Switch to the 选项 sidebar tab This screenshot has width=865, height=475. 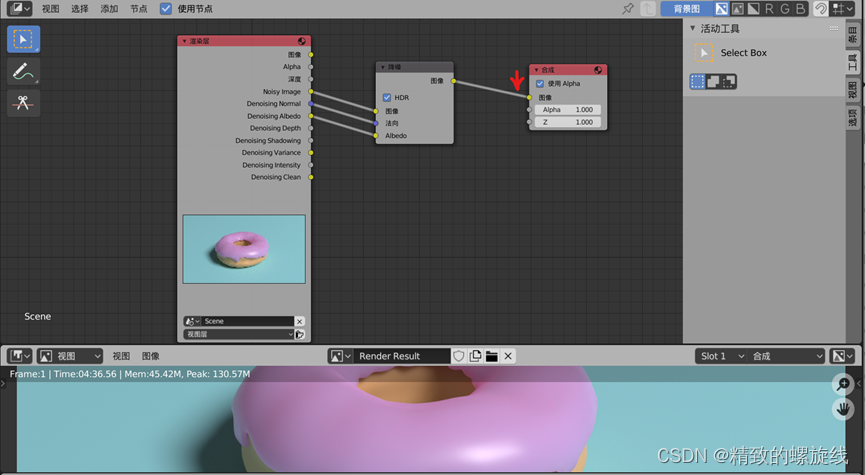pyautogui.click(x=852, y=117)
